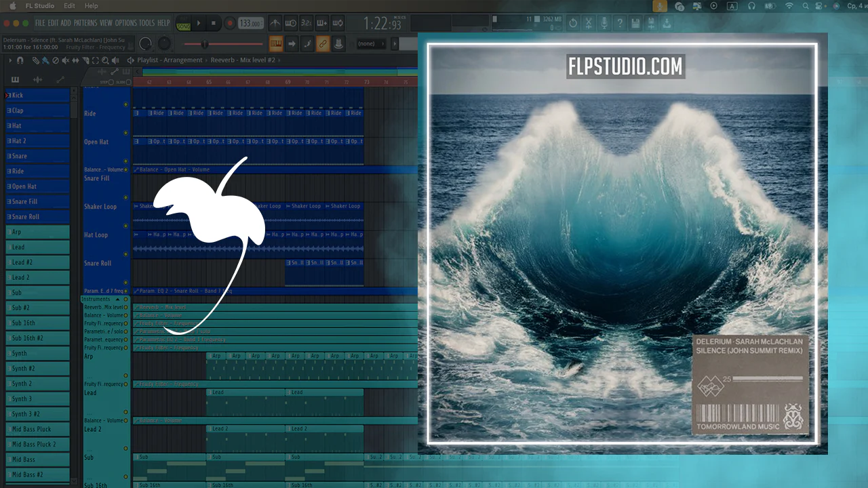The image size is (868, 488).
Task: Open the ADD menu
Action: pos(66,23)
